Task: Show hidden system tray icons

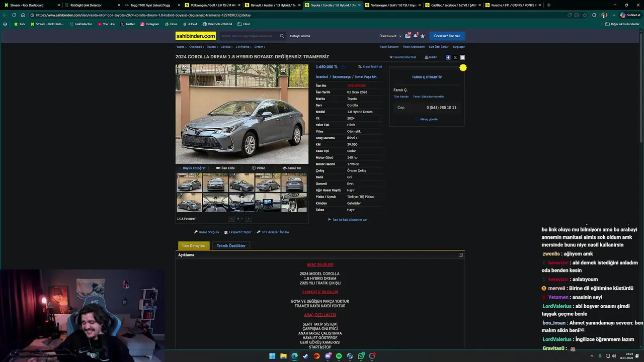Action: [x=592, y=356]
